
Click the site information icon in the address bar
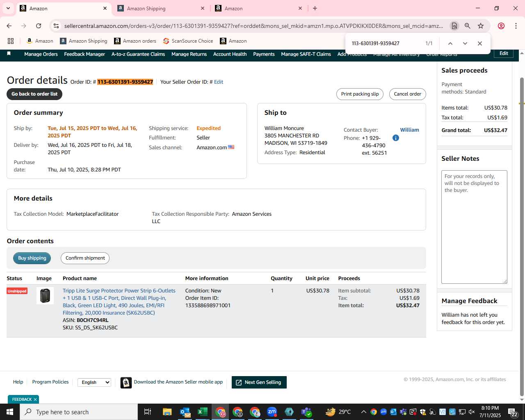pos(57,26)
